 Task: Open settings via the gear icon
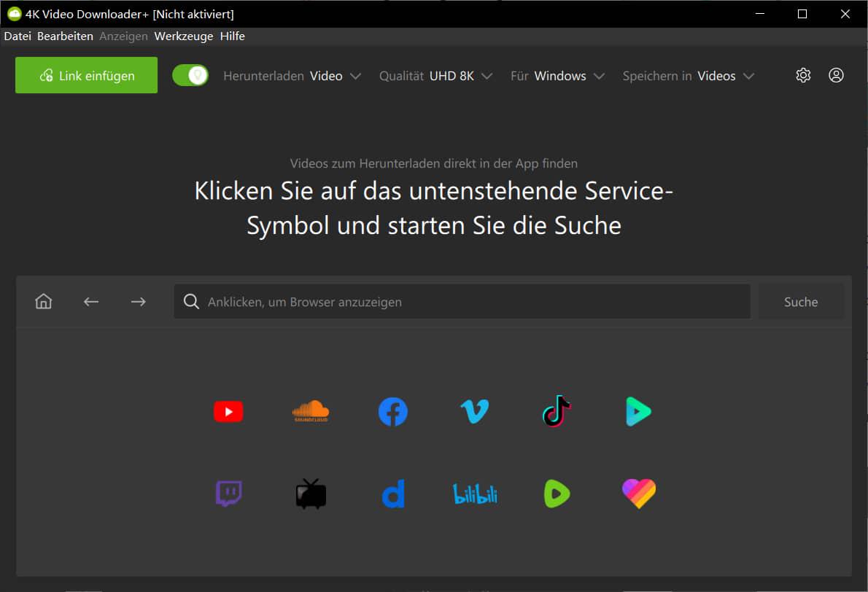(x=803, y=75)
